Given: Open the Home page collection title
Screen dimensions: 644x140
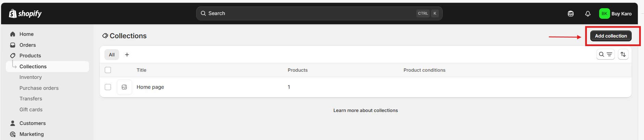Looking at the screenshot, I should coord(150,87).
